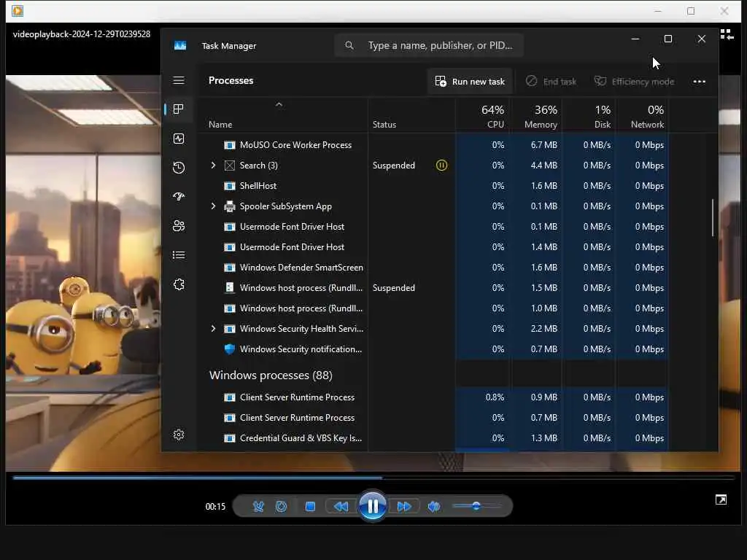Click End task button

click(551, 82)
